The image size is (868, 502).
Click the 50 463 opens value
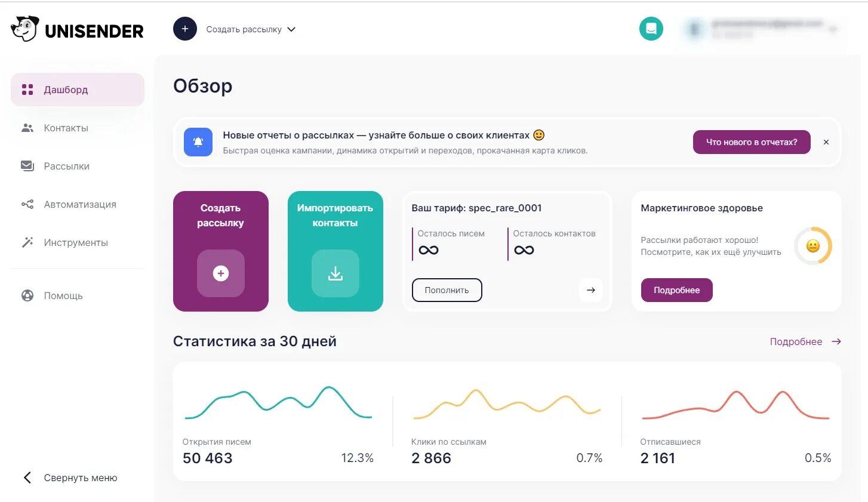click(x=207, y=458)
